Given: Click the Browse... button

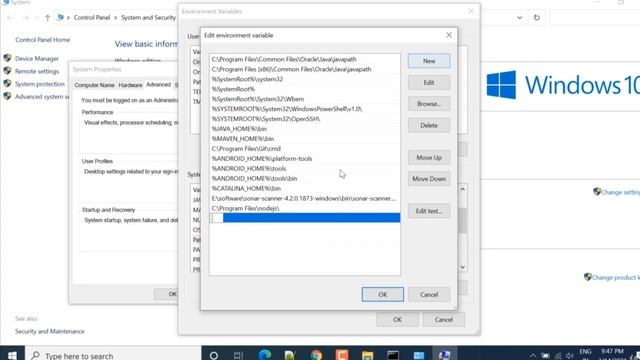Looking at the screenshot, I should (x=429, y=104).
